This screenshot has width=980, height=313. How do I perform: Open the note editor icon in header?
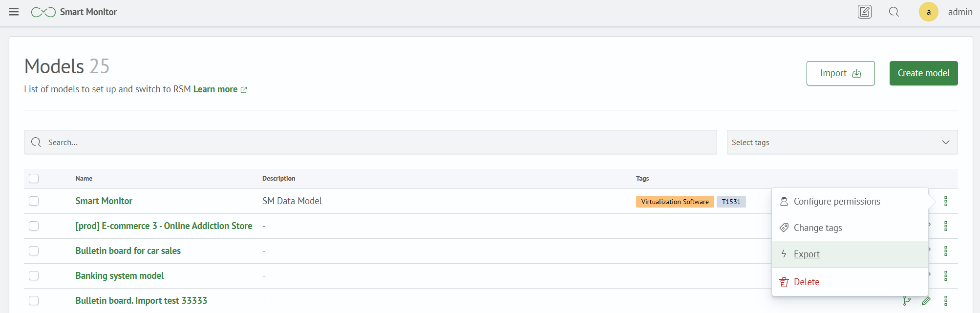(865, 12)
